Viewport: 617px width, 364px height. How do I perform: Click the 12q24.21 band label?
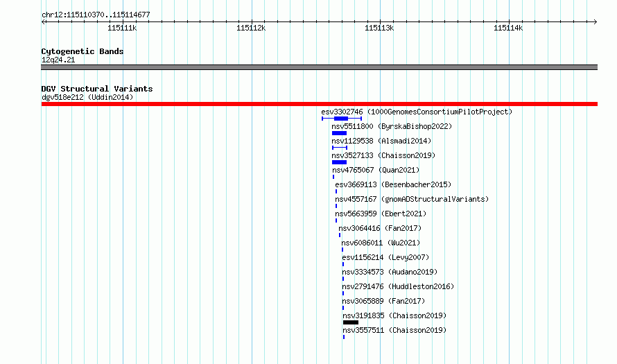(58, 60)
